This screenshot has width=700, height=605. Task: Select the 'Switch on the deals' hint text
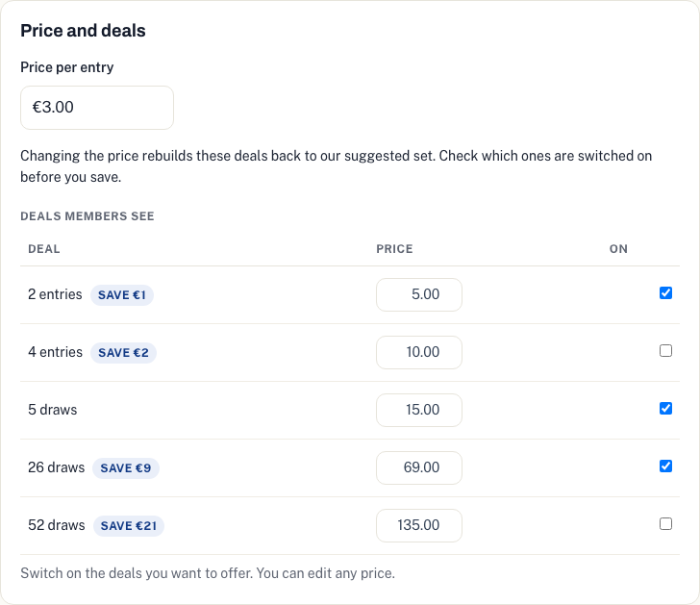[208, 573]
